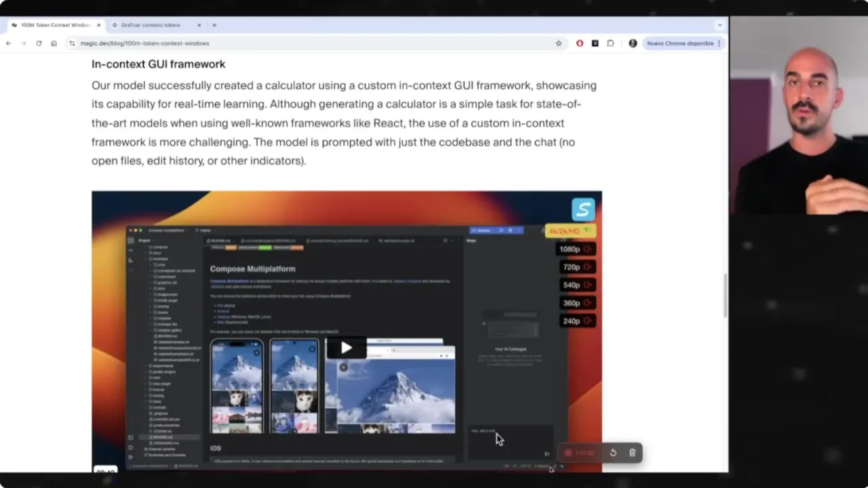Choose 240p video quality

click(577, 321)
